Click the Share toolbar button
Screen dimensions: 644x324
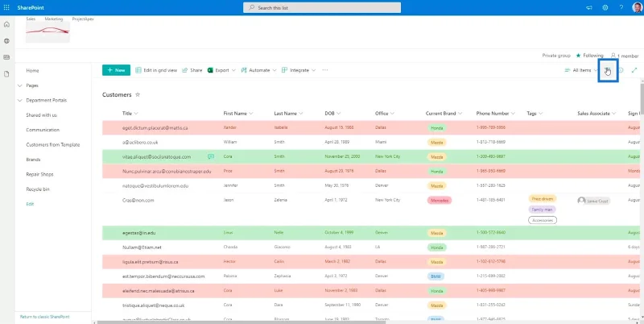[x=192, y=70]
